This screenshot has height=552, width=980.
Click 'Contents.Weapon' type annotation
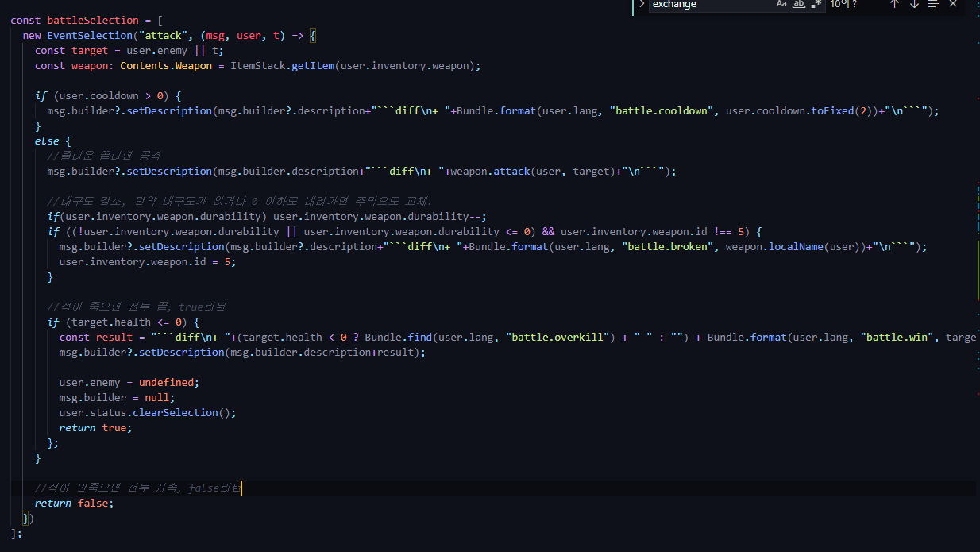(166, 65)
